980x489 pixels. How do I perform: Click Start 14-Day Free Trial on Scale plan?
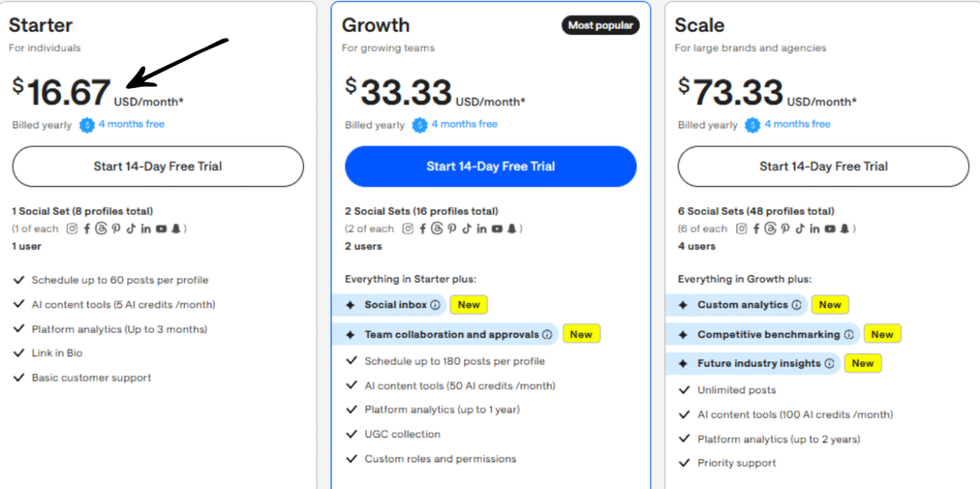[x=822, y=166]
